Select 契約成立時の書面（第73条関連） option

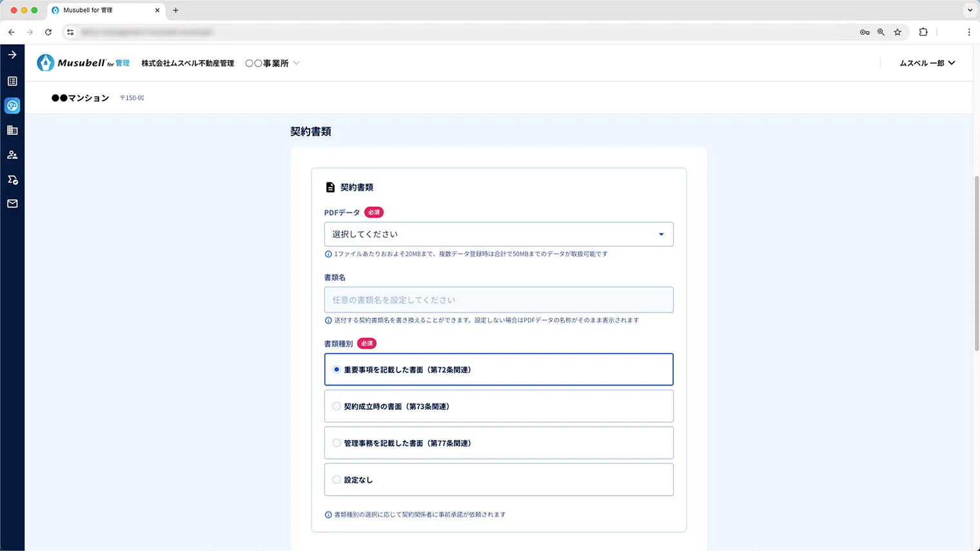tap(498, 406)
